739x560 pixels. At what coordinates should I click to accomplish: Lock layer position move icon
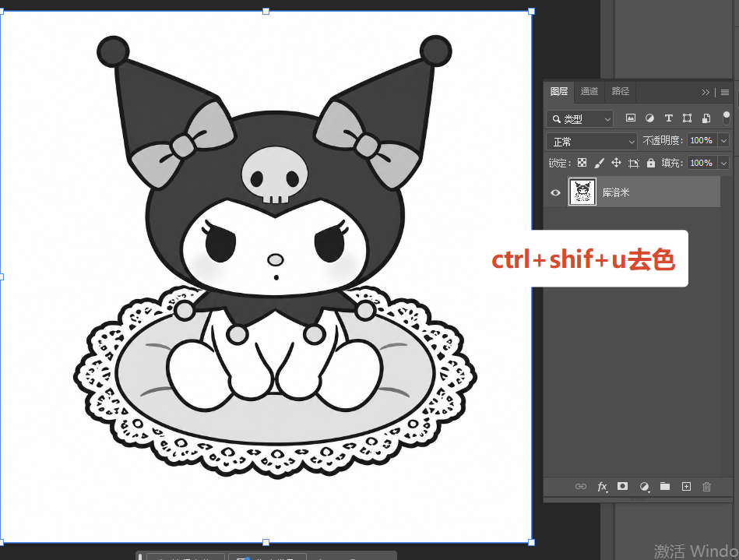click(616, 163)
